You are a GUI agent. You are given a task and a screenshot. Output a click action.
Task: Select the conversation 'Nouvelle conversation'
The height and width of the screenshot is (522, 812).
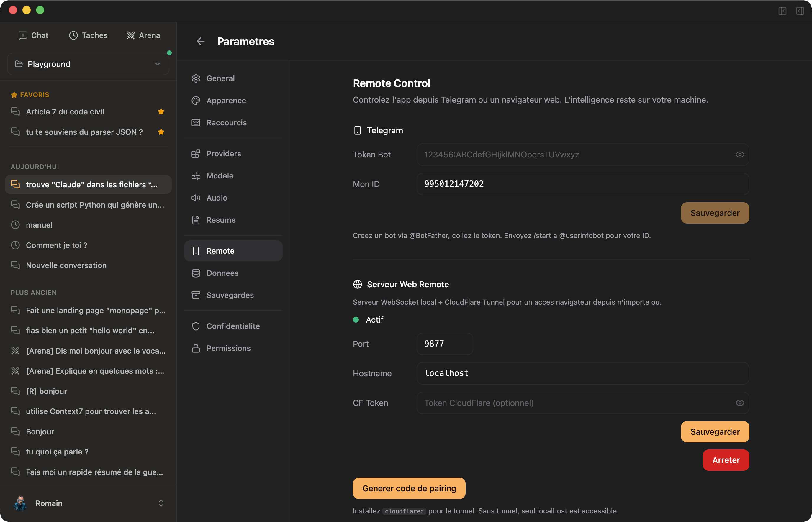click(x=66, y=265)
